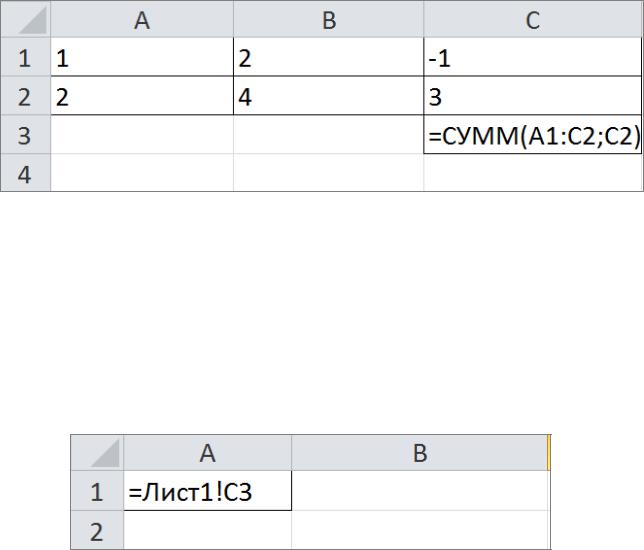Click the empty cell left of the СУММ formula

pos(329,135)
